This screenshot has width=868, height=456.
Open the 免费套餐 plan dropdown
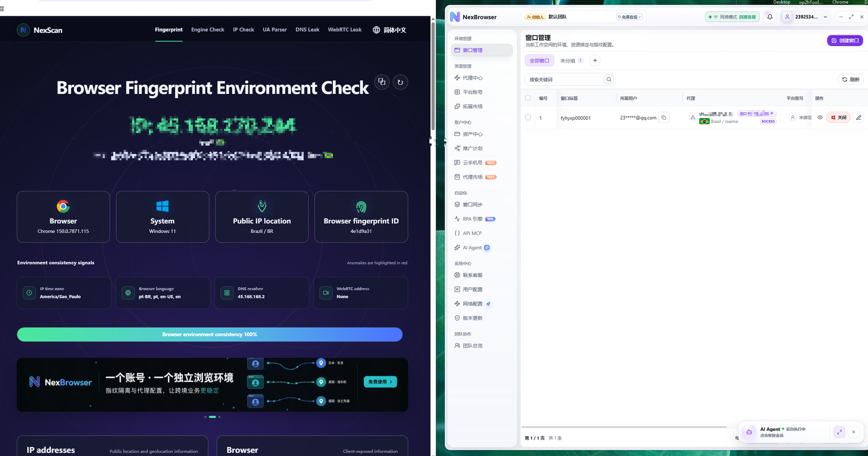pos(630,17)
